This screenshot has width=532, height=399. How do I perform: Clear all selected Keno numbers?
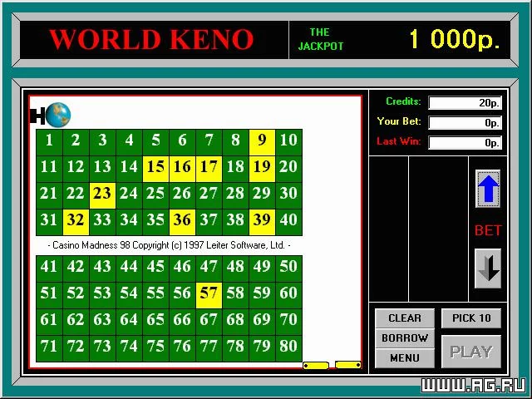pos(405,318)
